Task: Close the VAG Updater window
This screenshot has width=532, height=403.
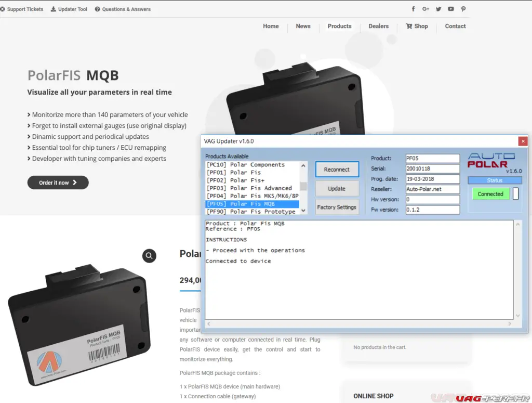Action: tap(523, 141)
